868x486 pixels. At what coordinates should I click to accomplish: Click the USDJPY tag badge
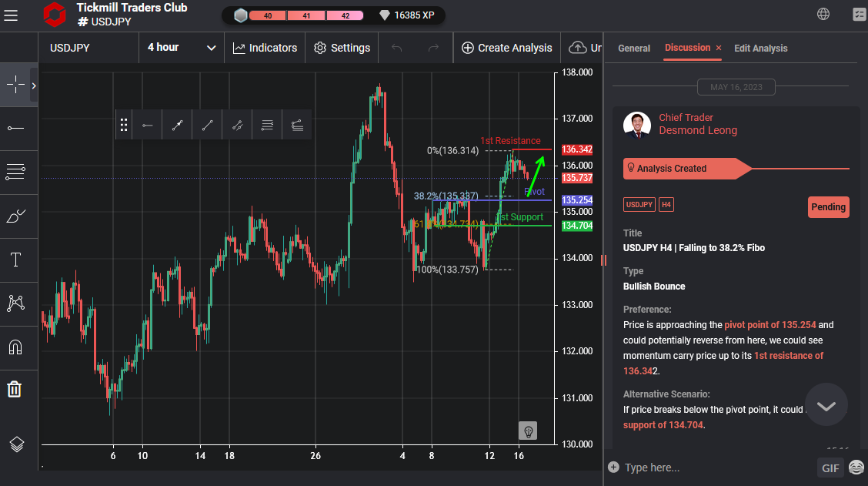[639, 204]
